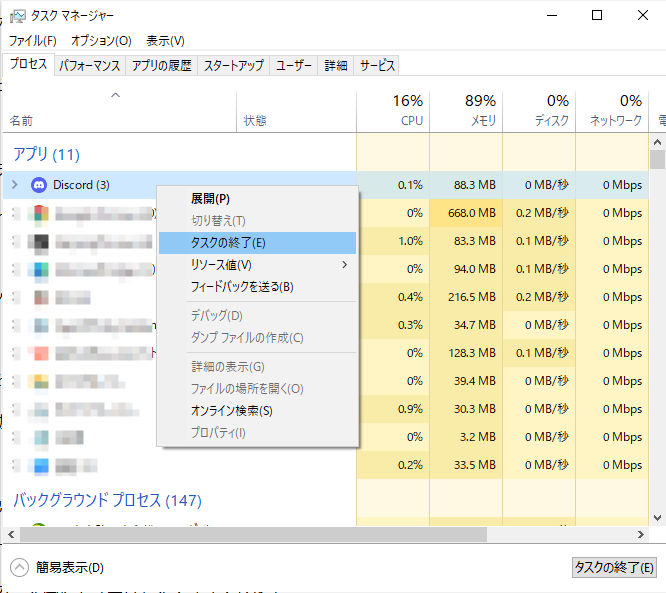Click the 94.0 MB memory cell
Image resolution: width=666 pixels, height=593 pixels.
466,269
